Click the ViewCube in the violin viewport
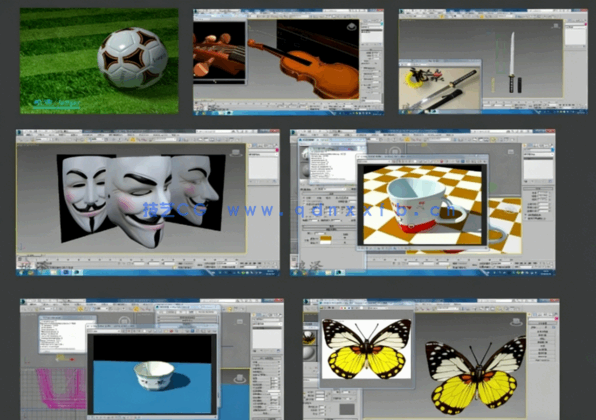596x420 pixels. click(352, 27)
